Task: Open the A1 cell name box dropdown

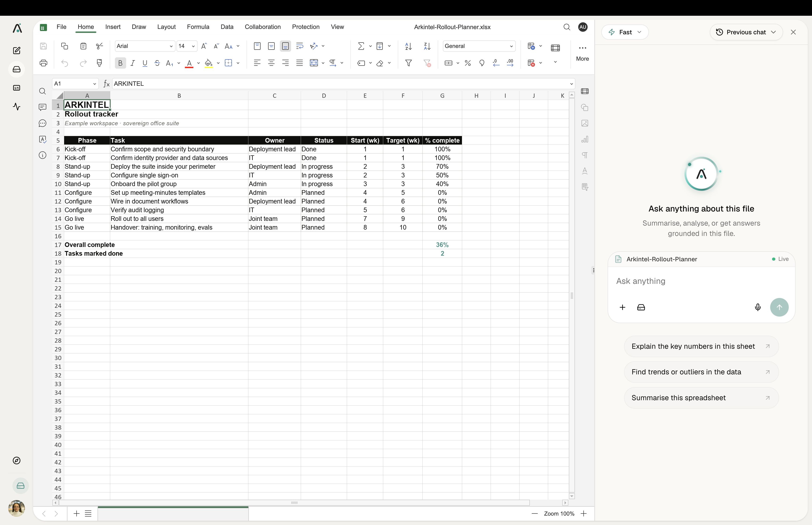Action: click(94, 84)
